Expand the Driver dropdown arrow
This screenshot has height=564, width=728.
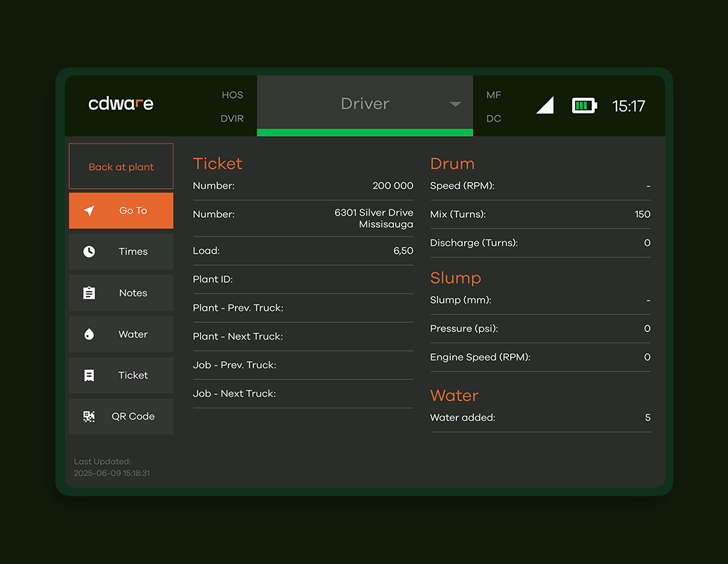pyautogui.click(x=456, y=104)
